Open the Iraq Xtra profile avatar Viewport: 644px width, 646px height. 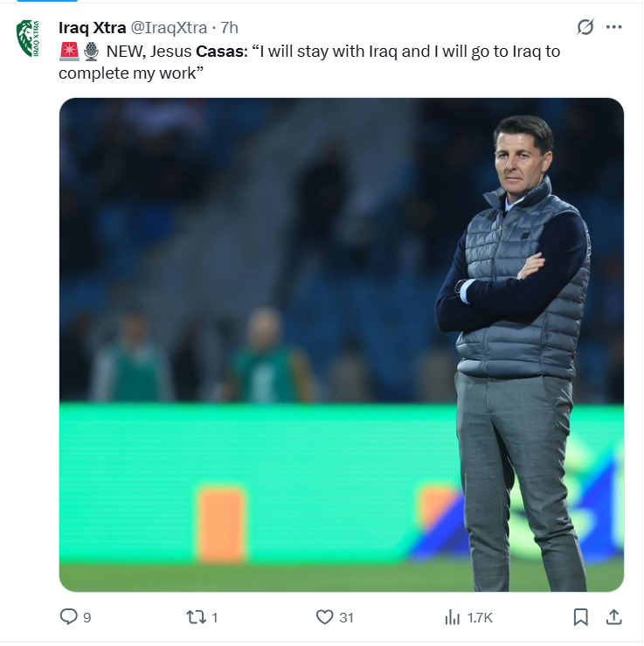click(x=28, y=38)
